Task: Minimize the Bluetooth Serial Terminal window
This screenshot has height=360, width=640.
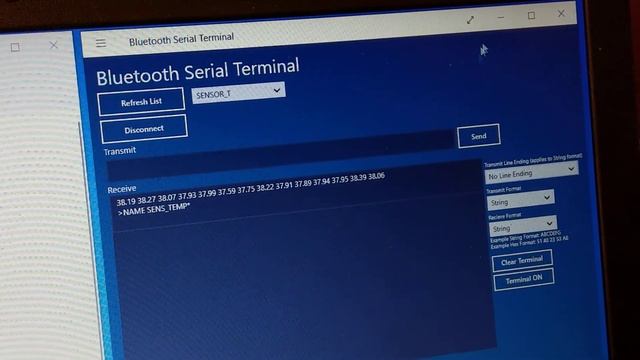Action: 501,18
